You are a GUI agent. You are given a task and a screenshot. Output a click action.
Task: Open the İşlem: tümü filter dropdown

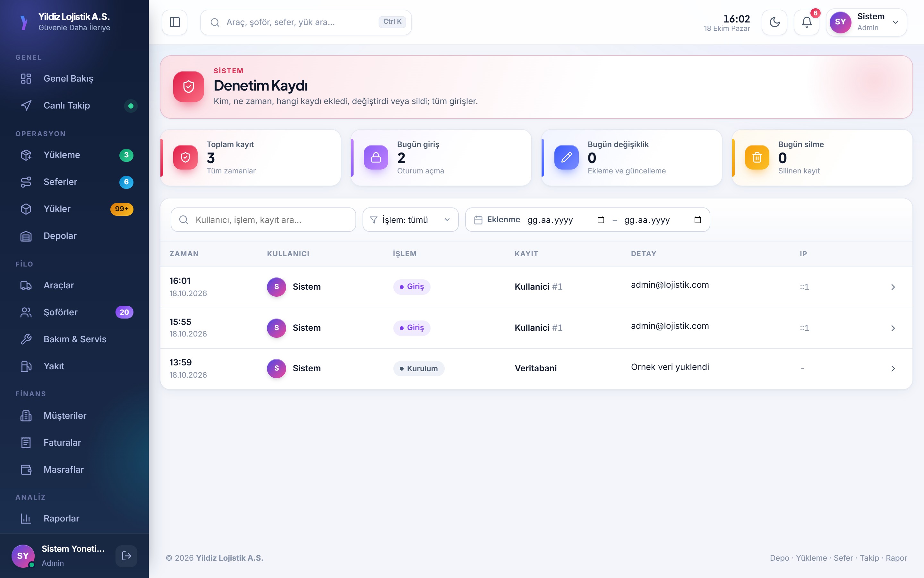[x=410, y=220]
